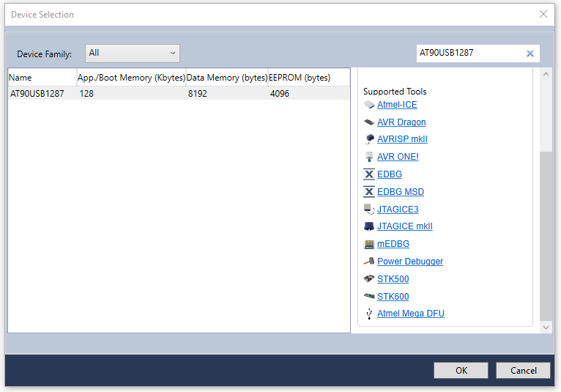
Task: Open the AVR ONE! link
Action: [x=398, y=157]
